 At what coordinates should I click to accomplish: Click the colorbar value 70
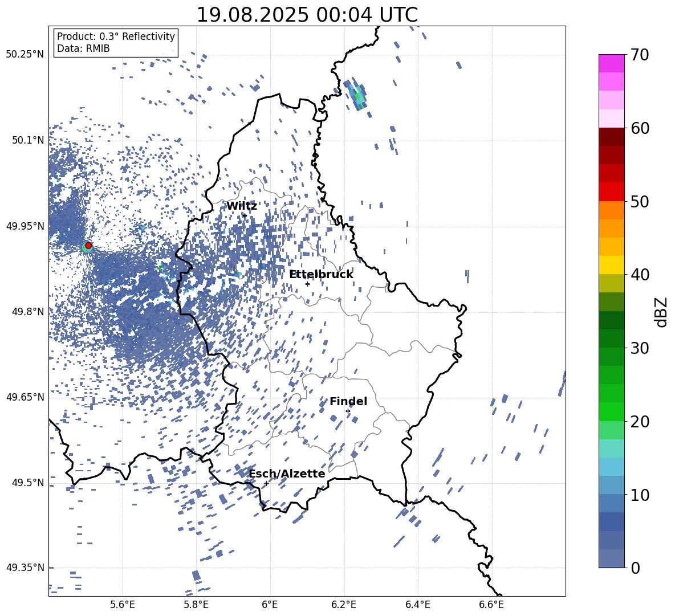click(640, 55)
